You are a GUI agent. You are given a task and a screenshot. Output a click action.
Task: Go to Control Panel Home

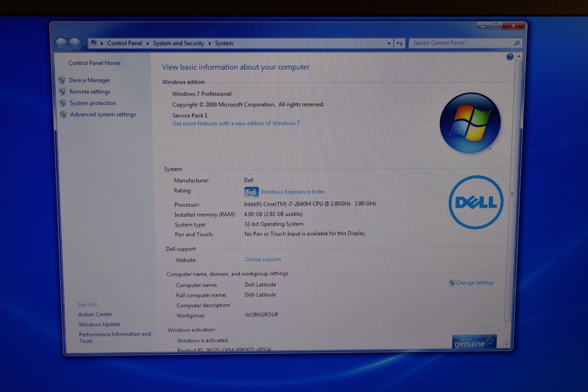[94, 63]
